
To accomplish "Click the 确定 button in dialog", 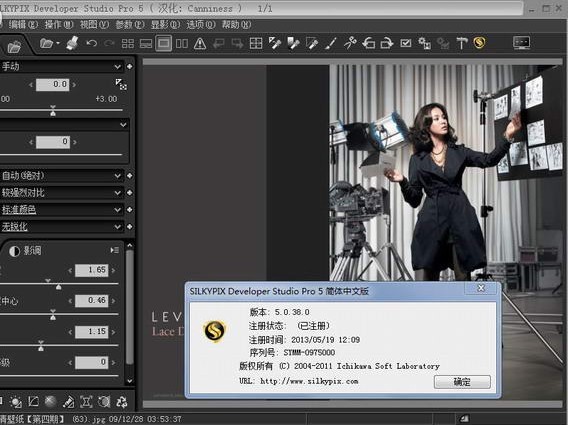I will pos(462,382).
